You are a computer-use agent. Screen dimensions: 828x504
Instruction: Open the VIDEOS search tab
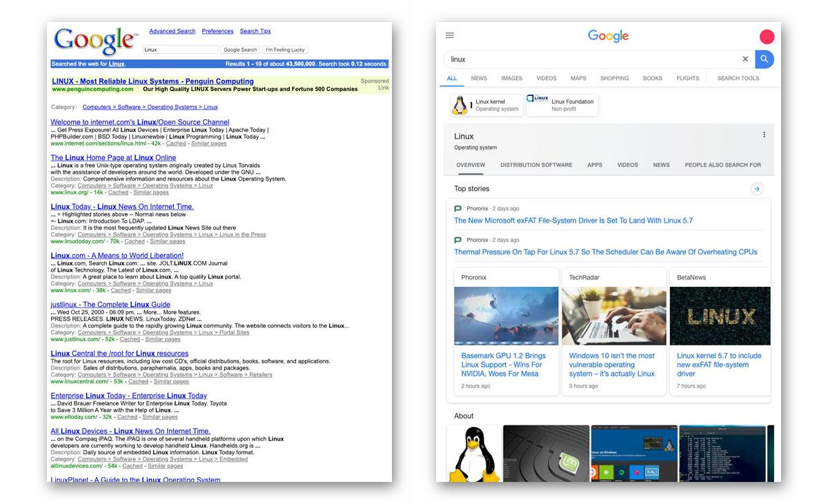pos(546,79)
